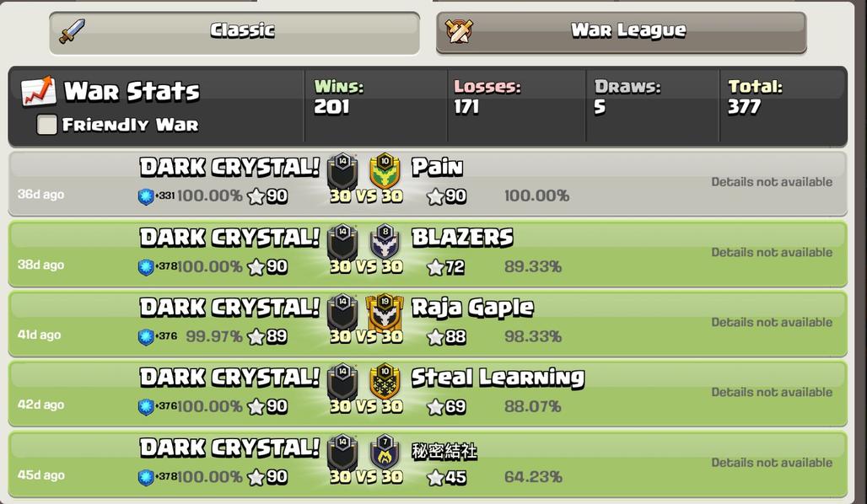The height and width of the screenshot is (504, 867).
Task: Enable the Friendly War checkbox
Action: click(x=46, y=125)
